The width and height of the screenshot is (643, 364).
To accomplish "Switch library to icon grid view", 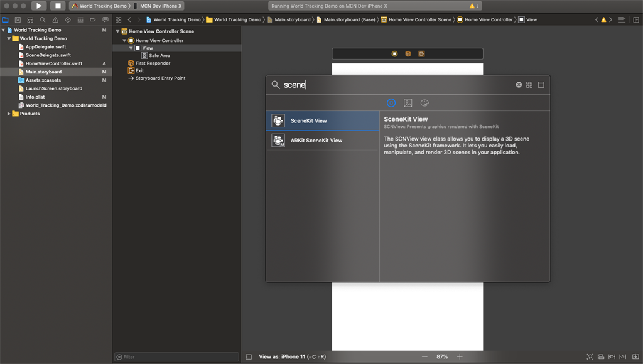I will pyautogui.click(x=529, y=85).
